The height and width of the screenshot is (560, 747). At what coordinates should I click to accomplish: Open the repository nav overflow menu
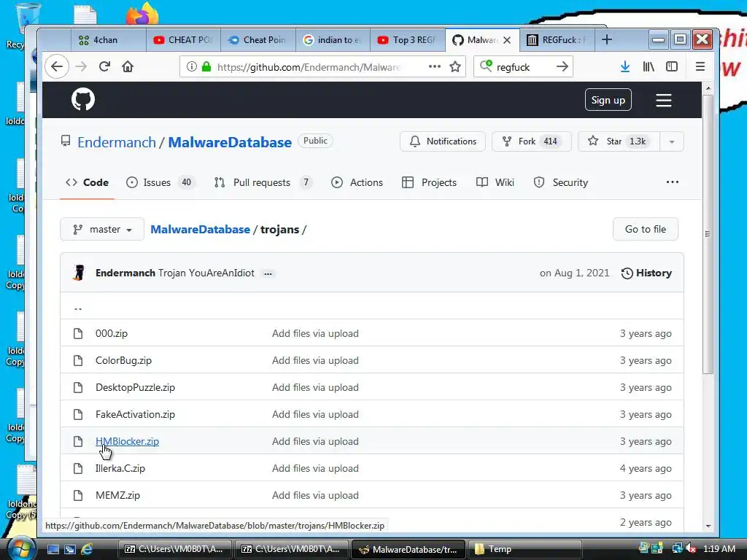pos(672,182)
